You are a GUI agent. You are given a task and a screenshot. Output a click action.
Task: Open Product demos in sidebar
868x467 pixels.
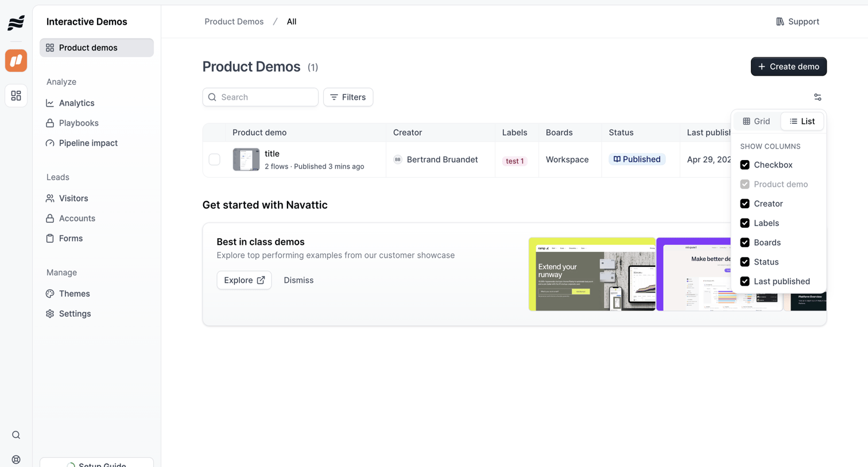(96, 48)
